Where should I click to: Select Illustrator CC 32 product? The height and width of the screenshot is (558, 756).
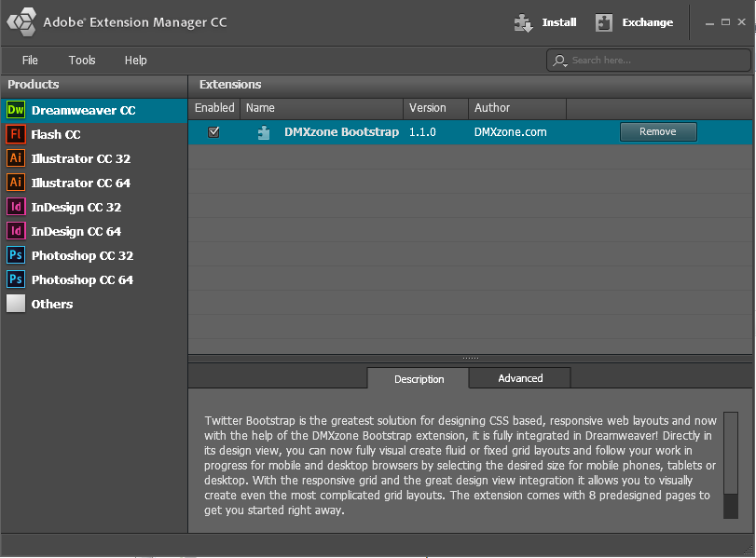click(x=94, y=158)
